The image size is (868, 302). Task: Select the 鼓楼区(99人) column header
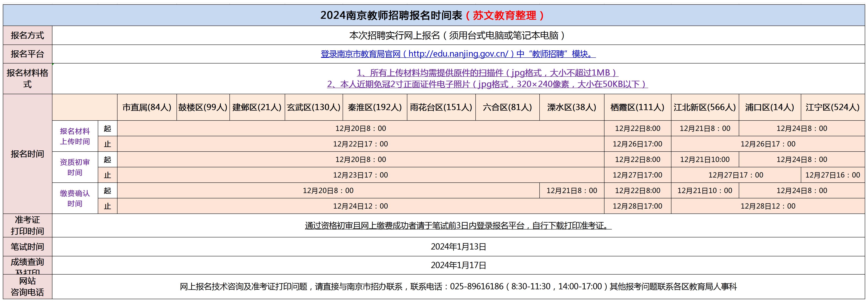click(x=203, y=107)
